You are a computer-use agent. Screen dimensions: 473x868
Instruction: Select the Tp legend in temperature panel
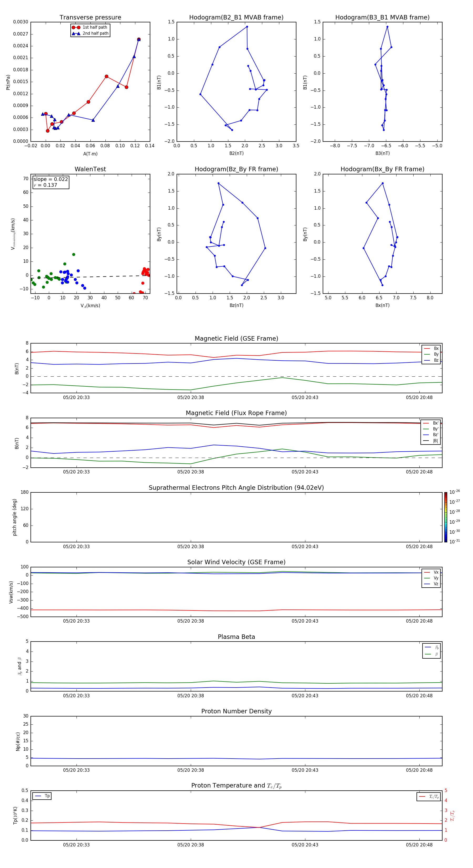[x=42, y=796]
